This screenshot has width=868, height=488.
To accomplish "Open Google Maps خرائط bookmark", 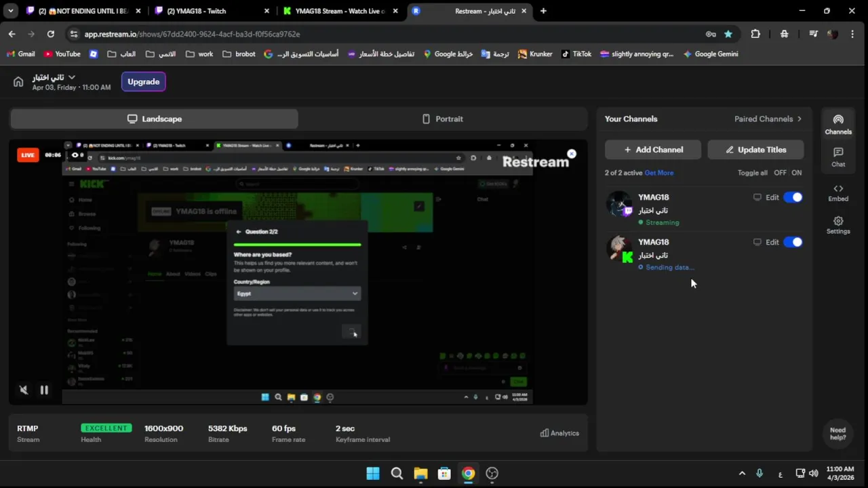I will pos(448,54).
